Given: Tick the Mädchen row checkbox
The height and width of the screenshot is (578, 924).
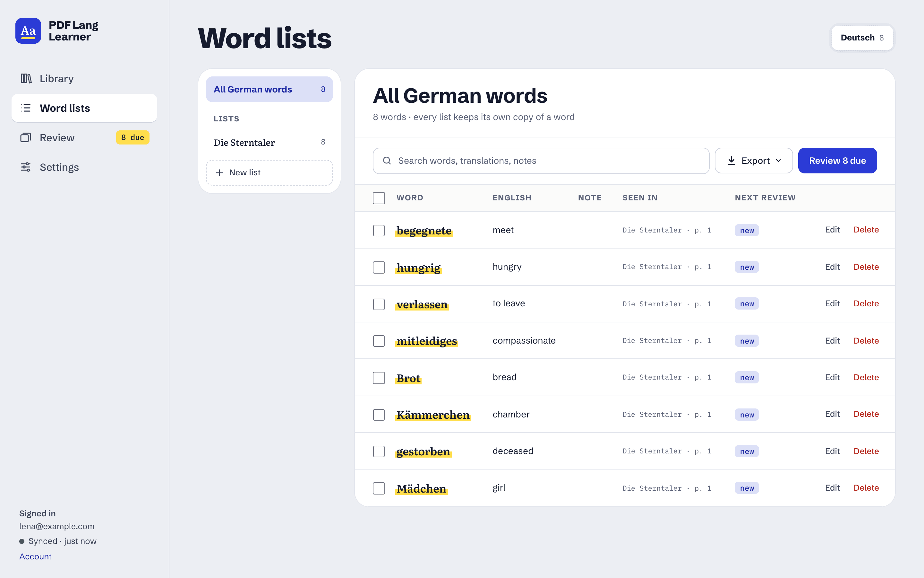Looking at the screenshot, I should [379, 488].
